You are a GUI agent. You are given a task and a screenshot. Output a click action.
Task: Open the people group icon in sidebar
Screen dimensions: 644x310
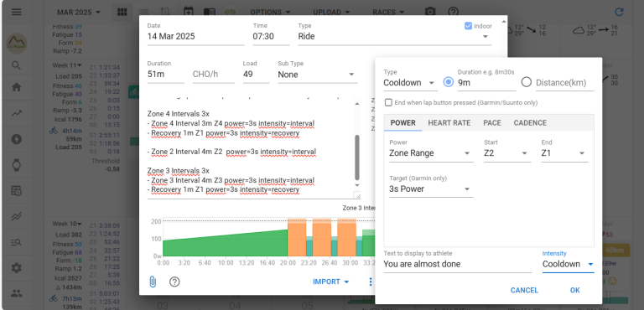17,293
